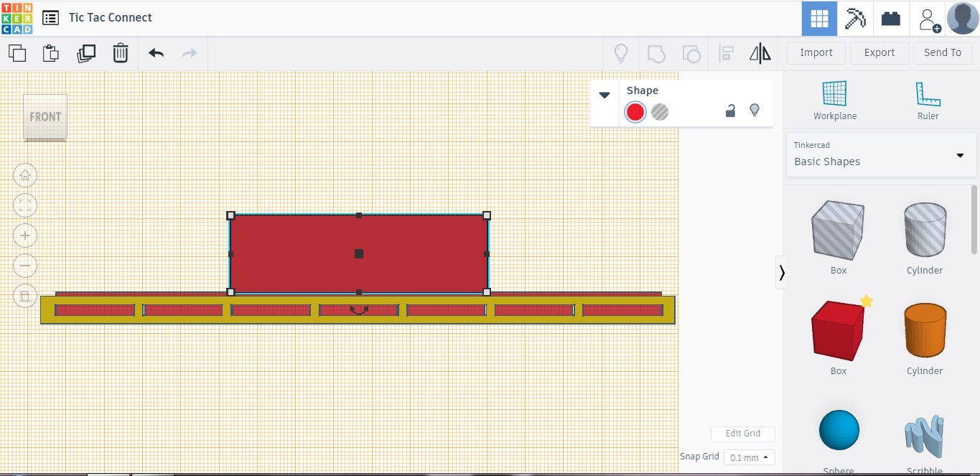This screenshot has height=476, width=980.
Task: Click the Align tool icon
Action: click(726, 53)
